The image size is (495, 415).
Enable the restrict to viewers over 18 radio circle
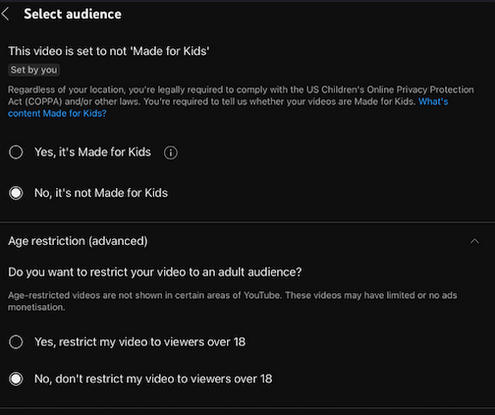pos(16,342)
